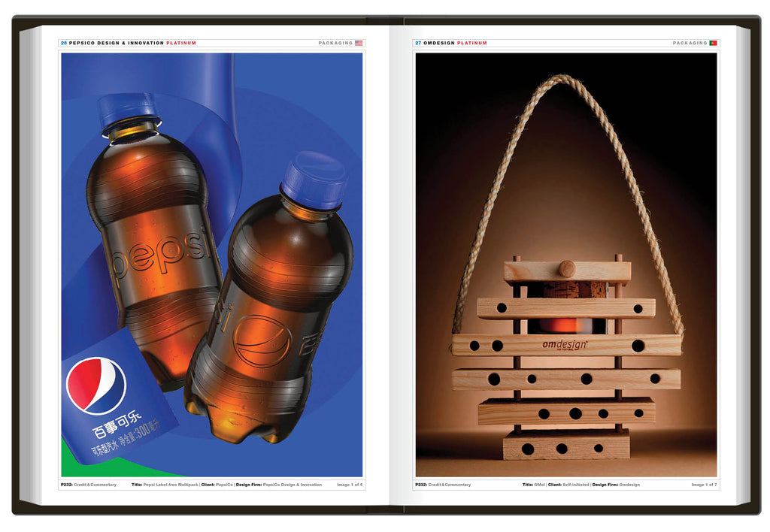
Task: Open 'P232: Credit & Commentary' on right page
Action: tap(443, 485)
